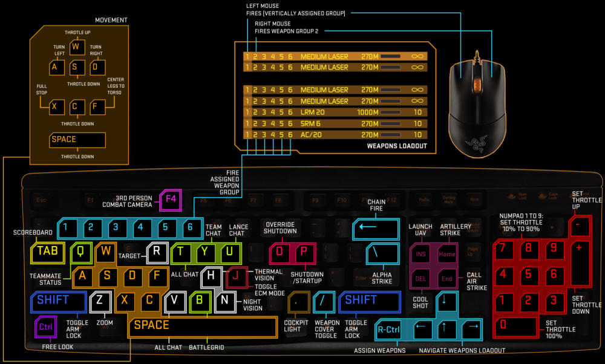Click the orange scroll wheel on the mouse
The image size is (605, 364).
point(477,85)
